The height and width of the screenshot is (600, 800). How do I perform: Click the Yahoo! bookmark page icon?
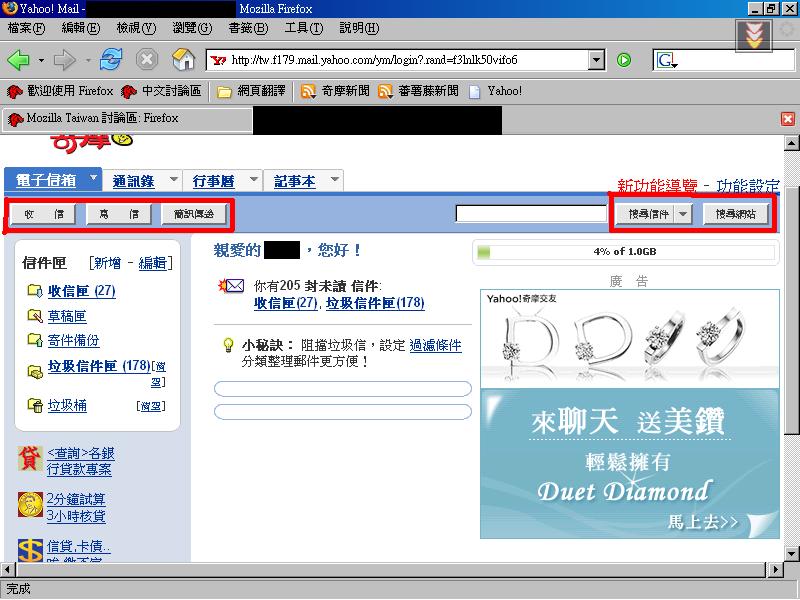[x=474, y=92]
